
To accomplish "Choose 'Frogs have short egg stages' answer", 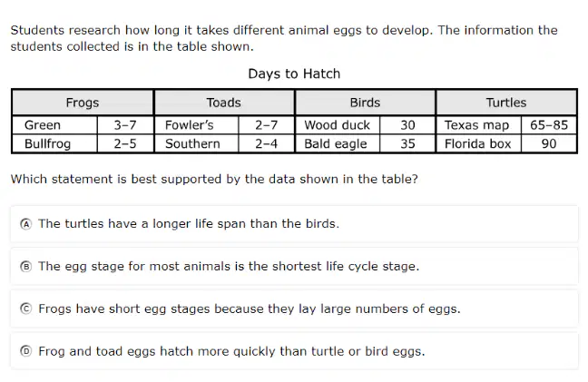I will (294, 309).
